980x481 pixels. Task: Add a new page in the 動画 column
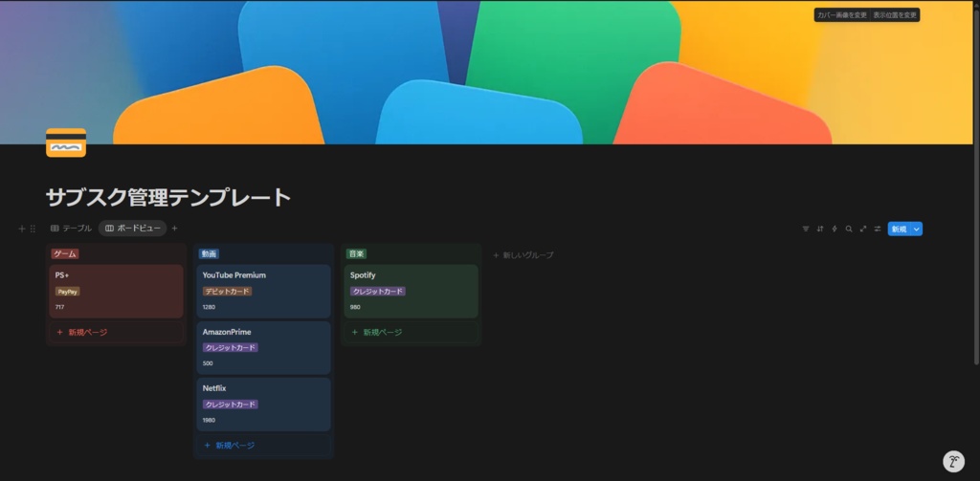[264, 446]
